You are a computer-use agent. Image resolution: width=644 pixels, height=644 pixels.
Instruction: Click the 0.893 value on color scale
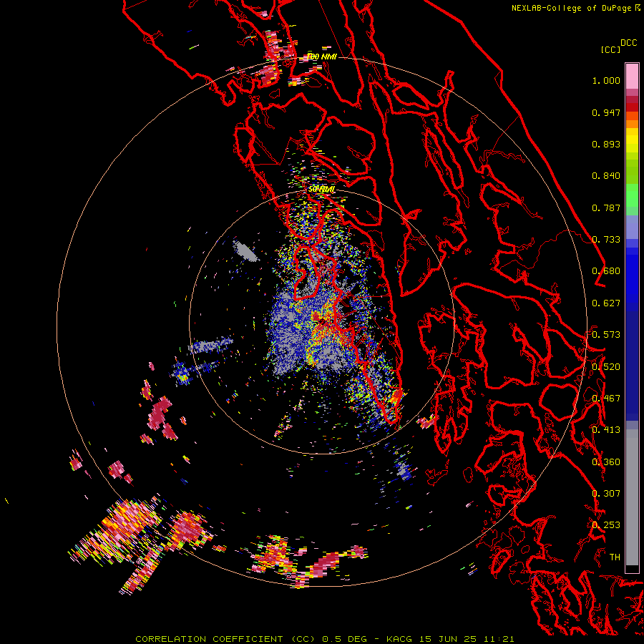606,144
